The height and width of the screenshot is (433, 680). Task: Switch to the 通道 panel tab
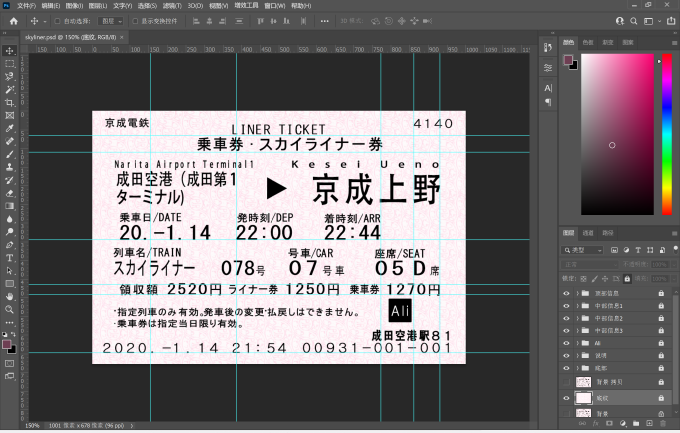click(588, 233)
